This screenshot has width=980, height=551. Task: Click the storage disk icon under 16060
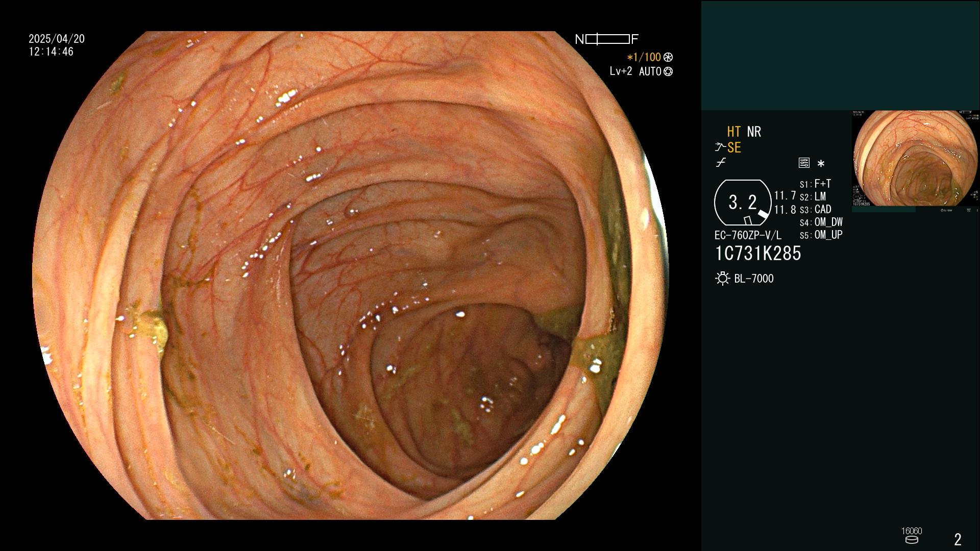911,540
